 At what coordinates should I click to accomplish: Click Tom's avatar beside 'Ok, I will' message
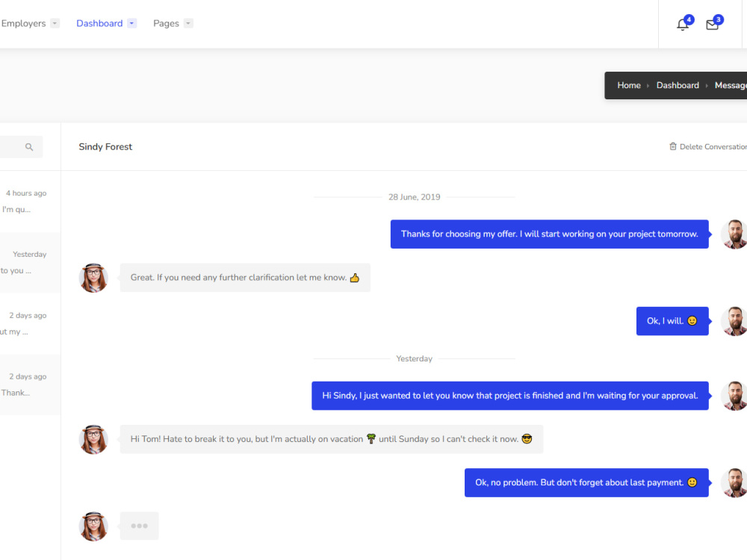coord(734,321)
